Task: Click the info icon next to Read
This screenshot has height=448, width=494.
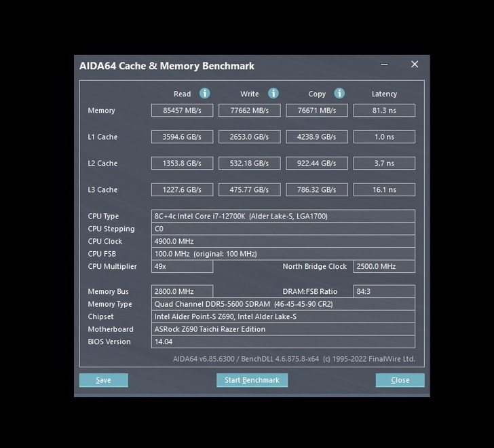Action: point(204,94)
